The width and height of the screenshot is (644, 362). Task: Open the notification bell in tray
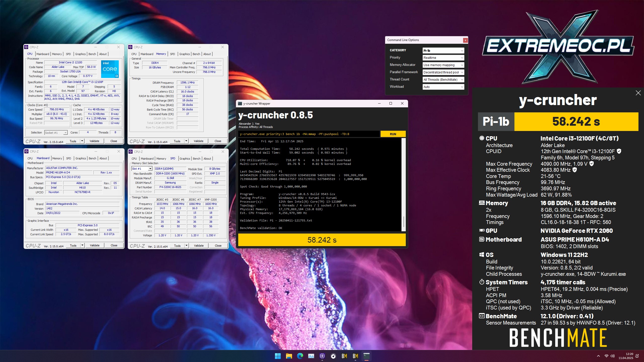[x=637, y=356]
